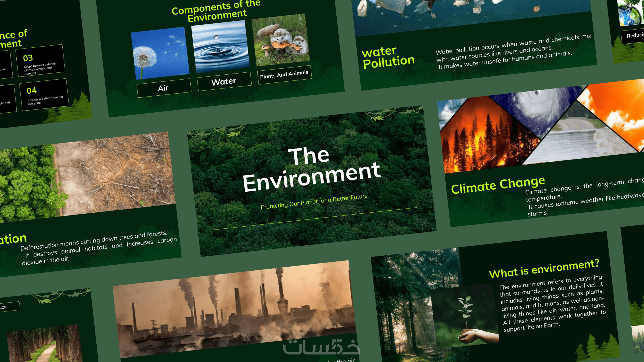Viewport: 644px width, 362px height.
Task: Select the water droplet ripple photo
Action: 220,46
